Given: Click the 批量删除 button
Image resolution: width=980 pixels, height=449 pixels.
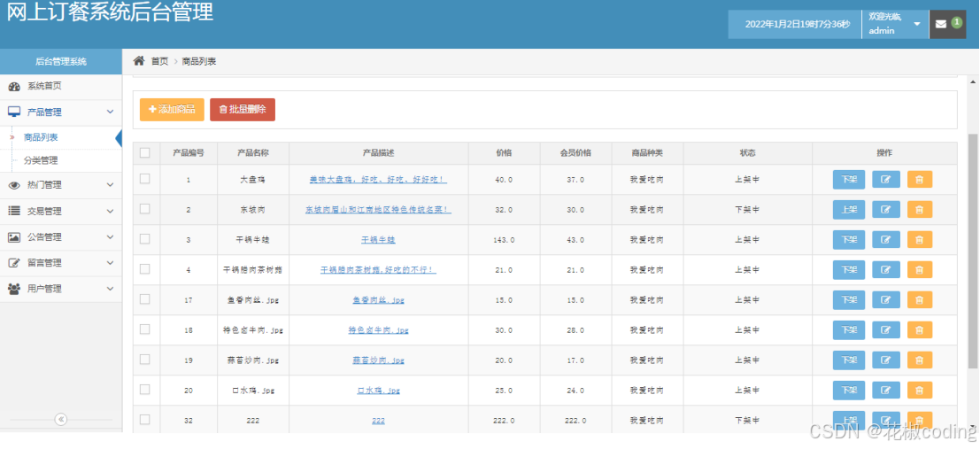Looking at the screenshot, I should point(243,110).
